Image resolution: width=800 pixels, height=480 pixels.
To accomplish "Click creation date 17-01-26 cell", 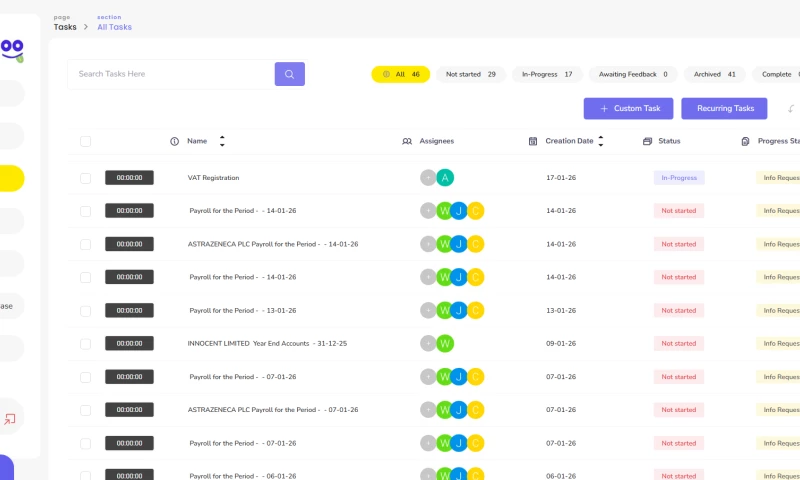I will tap(561, 178).
